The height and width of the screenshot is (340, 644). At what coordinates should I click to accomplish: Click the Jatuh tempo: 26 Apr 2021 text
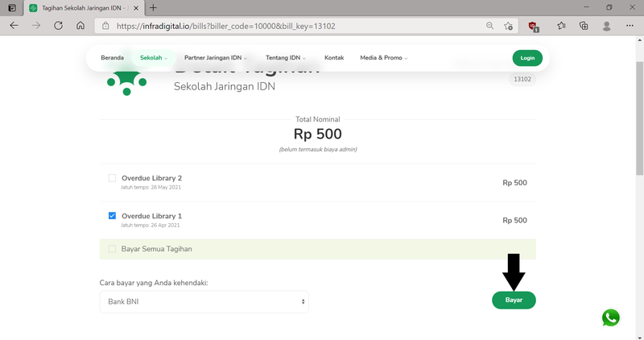pyautogui.click(x=150, y=225)
